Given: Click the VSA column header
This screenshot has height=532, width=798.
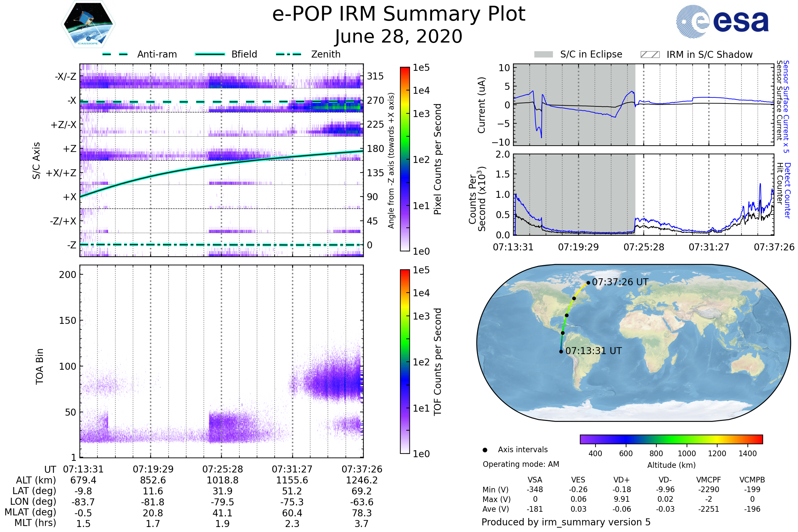Looking at the screenshot, I should point(535,480).
